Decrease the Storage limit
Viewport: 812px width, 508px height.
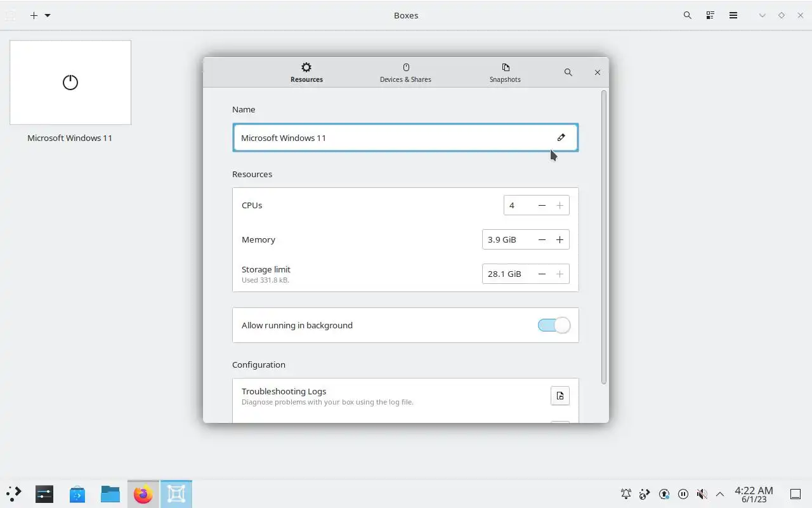coord(542,274)
